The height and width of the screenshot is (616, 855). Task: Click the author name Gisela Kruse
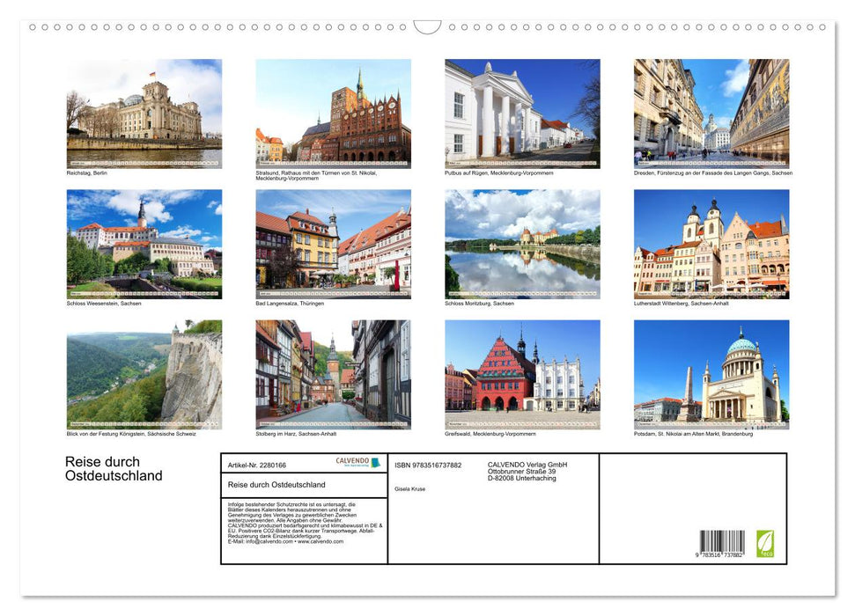pos(410,489)
